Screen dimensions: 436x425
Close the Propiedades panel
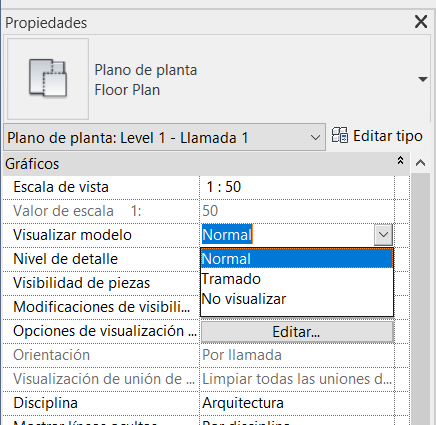421,22
